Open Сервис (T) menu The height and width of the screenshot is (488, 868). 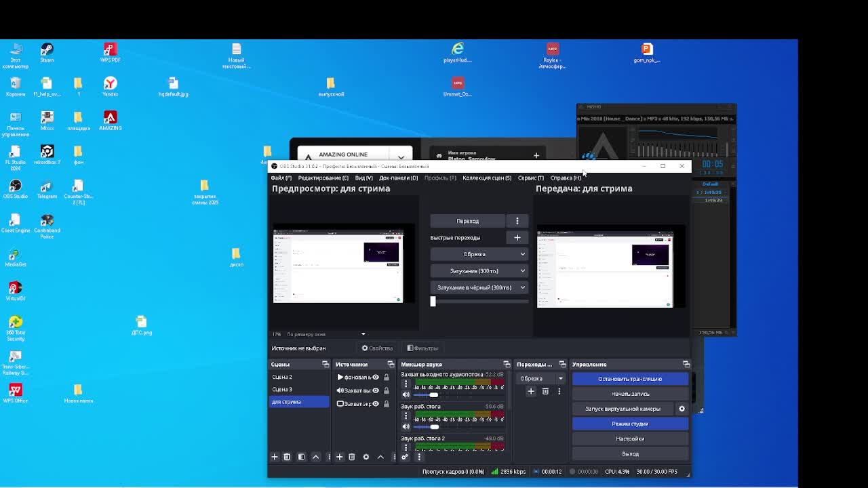531,178
